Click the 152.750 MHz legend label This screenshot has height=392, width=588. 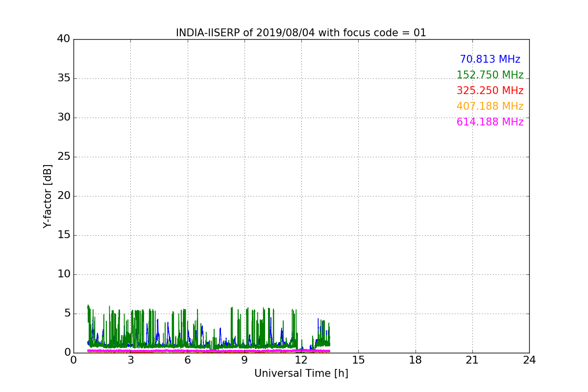[490, 75]
